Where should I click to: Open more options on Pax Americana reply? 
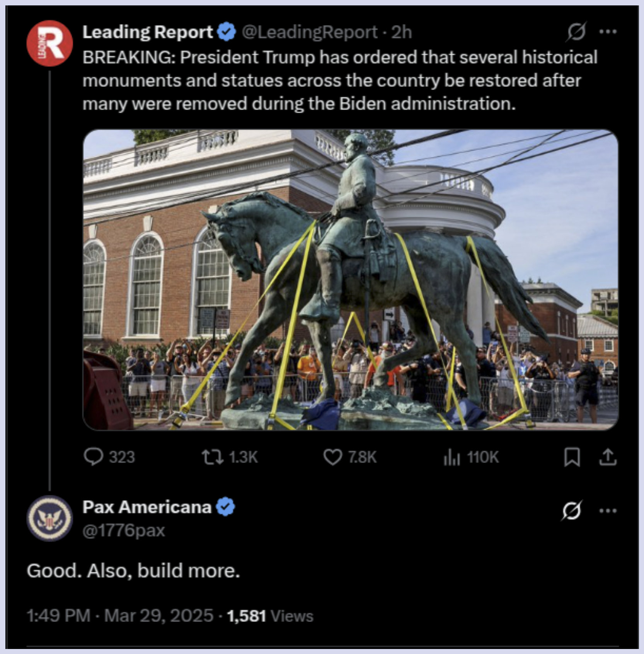point(608,510)
